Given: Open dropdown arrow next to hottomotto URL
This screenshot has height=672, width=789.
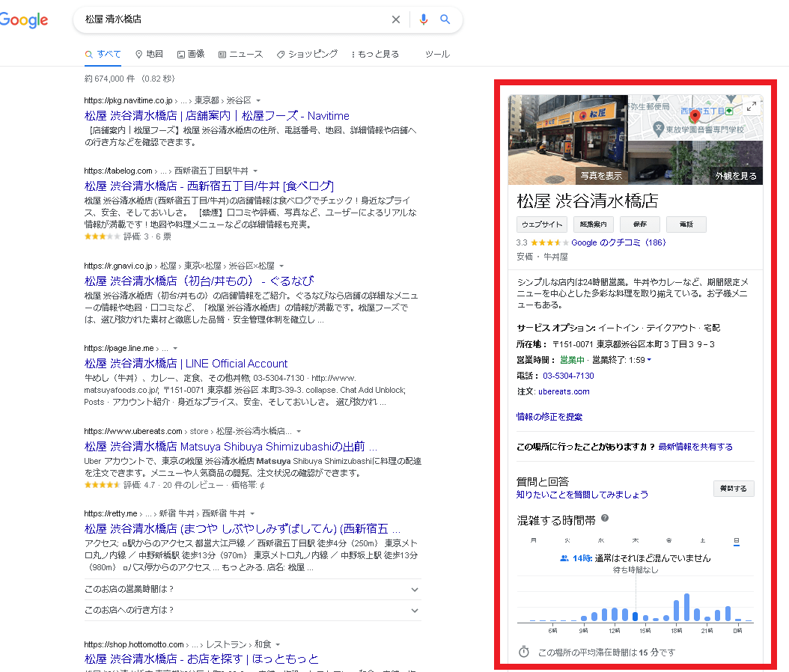Looking at the screenshot, I should coord(278,645).
